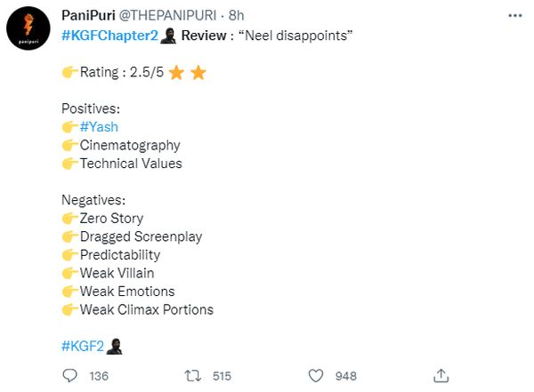Viewport: 534px width, 392px height.
Task: Click the retweet arrows icon
Action: coord(193,376)
